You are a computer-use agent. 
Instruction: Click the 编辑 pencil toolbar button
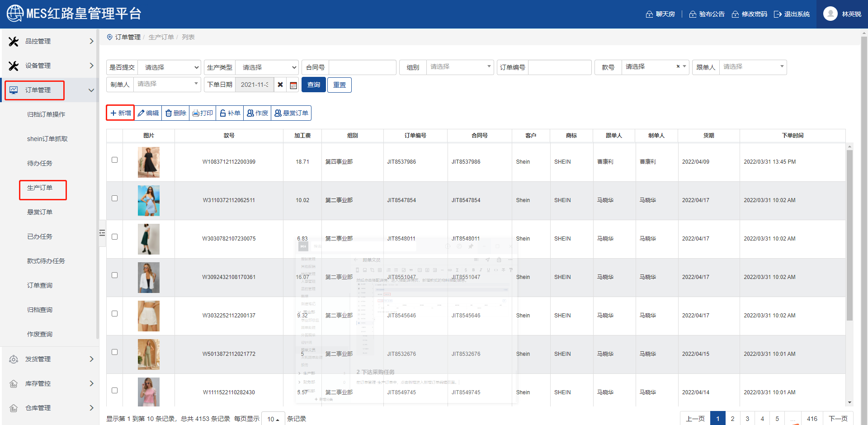[148, 113]
